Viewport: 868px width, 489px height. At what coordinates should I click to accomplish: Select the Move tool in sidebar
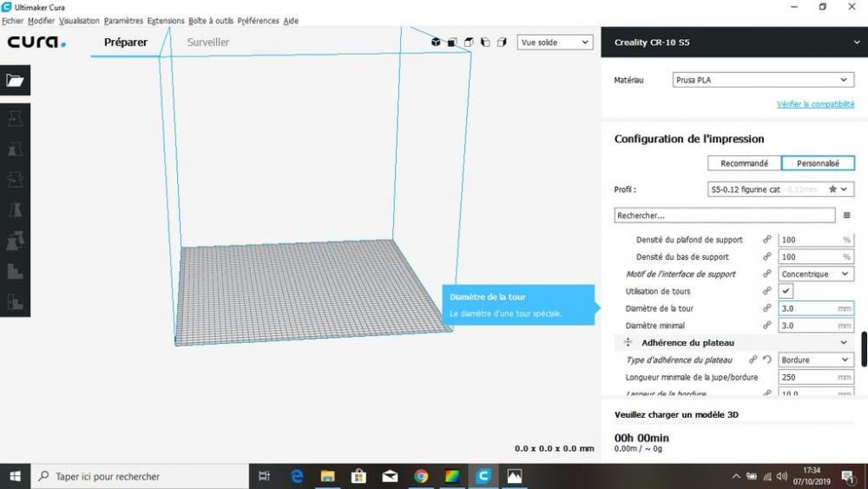click(15, 118)
